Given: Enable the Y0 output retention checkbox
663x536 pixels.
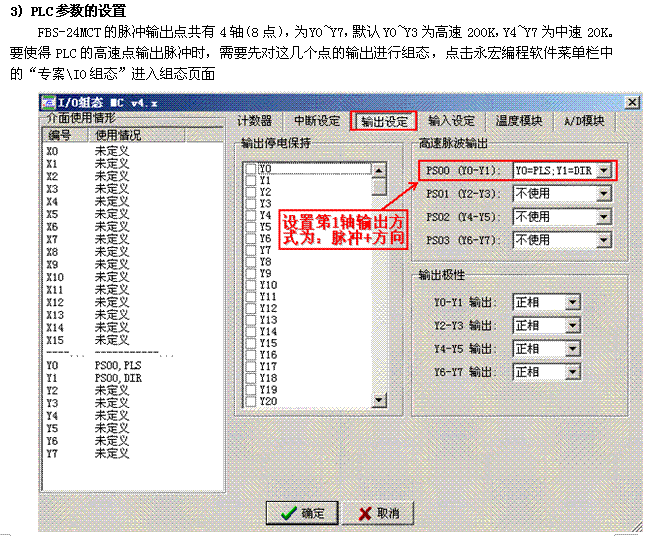Looking at the screenshot, I should tap(251, 168).
